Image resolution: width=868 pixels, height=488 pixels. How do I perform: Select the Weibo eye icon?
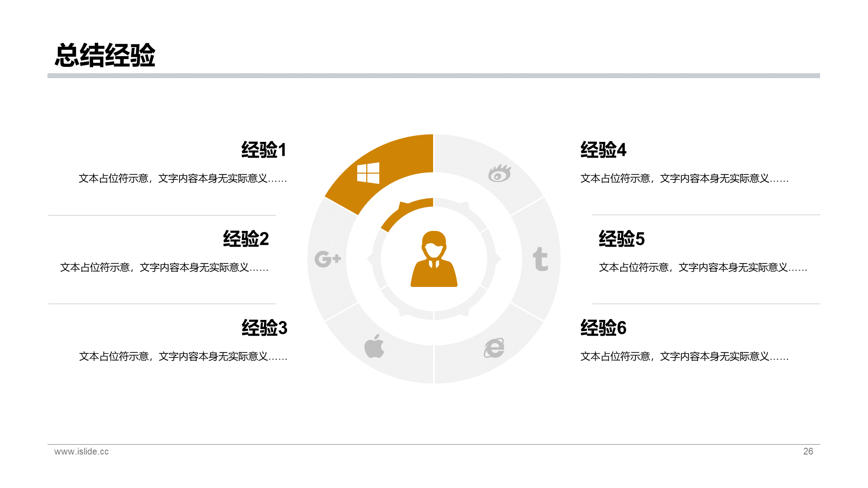(x=500, y=173)
